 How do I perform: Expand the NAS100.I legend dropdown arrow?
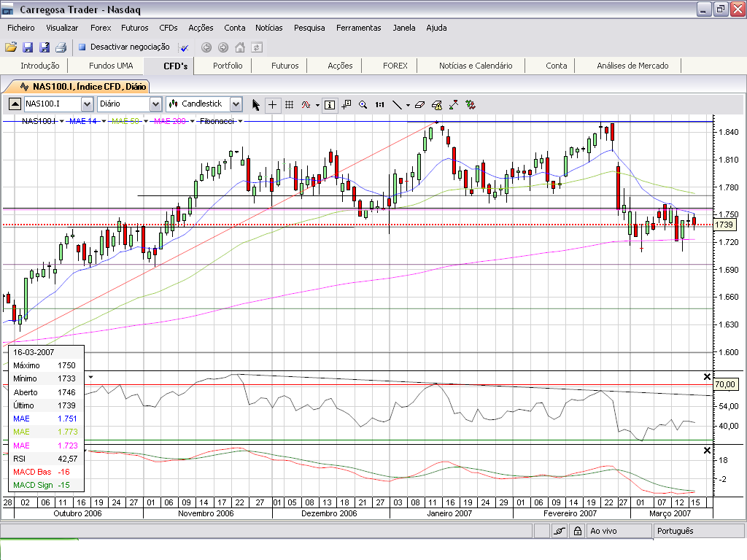click(62, 122)
